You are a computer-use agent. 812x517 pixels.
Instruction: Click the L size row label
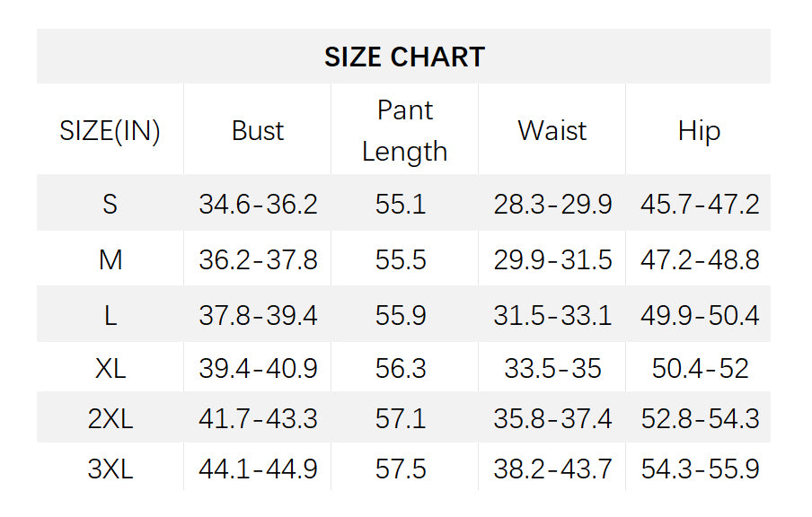pos(110,316)
